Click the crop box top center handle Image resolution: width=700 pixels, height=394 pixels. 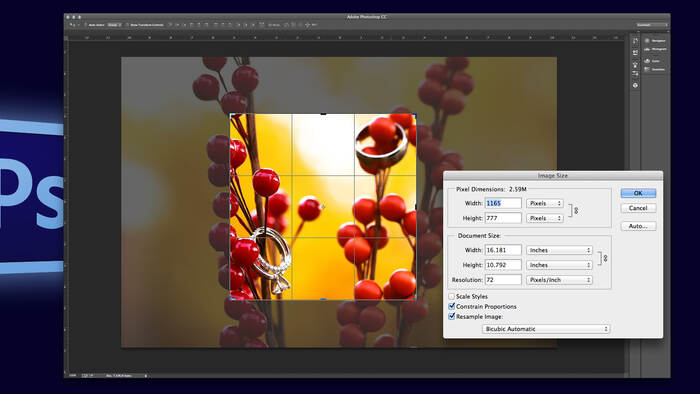tap(323, 114)
